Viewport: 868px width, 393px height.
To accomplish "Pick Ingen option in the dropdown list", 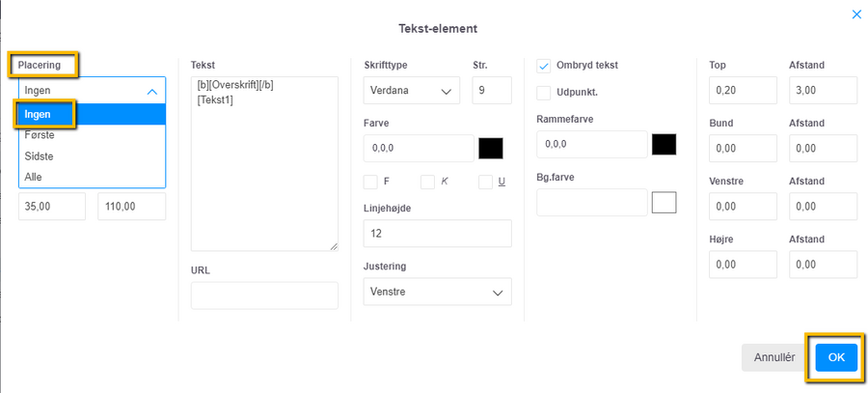I will coord(39,115).
